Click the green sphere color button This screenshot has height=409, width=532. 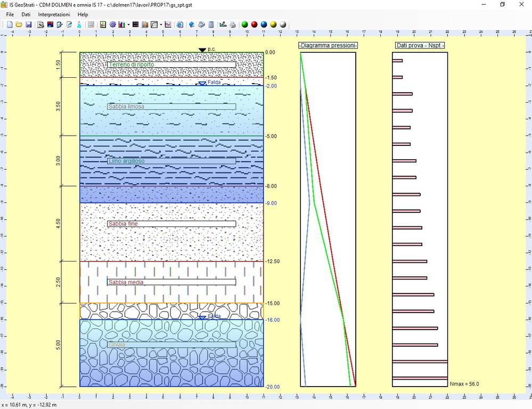tap(244, 24)
